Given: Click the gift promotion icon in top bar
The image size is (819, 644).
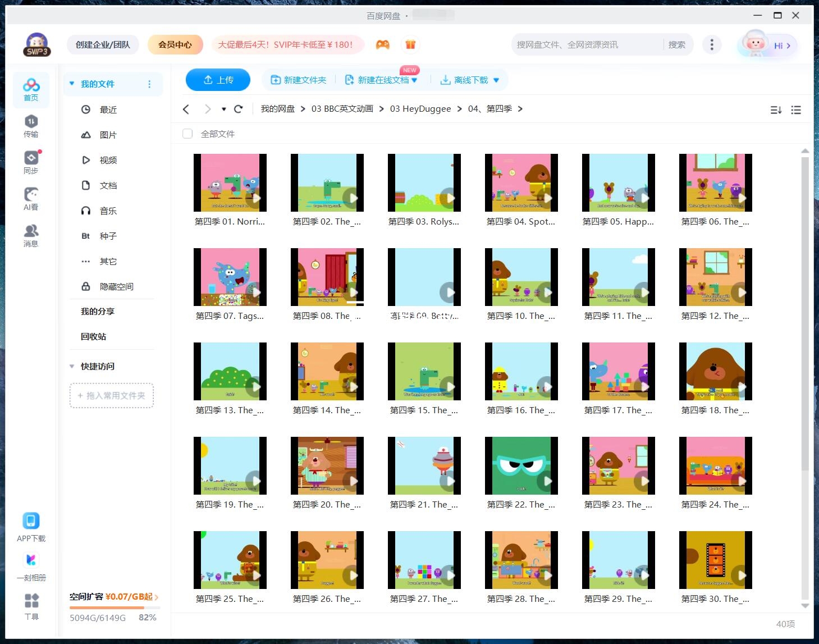Looking at the screenshot, I should coord(410,44).
